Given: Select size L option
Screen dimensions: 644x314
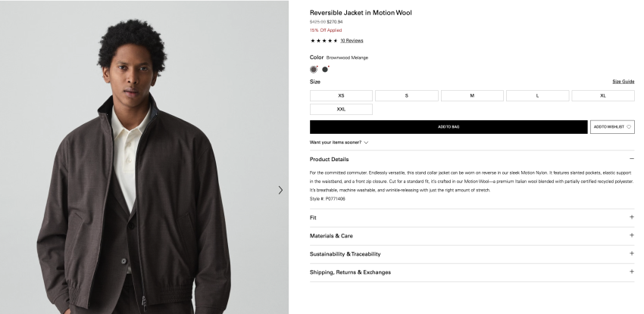Looking at the screenshot, I should 537,96.
